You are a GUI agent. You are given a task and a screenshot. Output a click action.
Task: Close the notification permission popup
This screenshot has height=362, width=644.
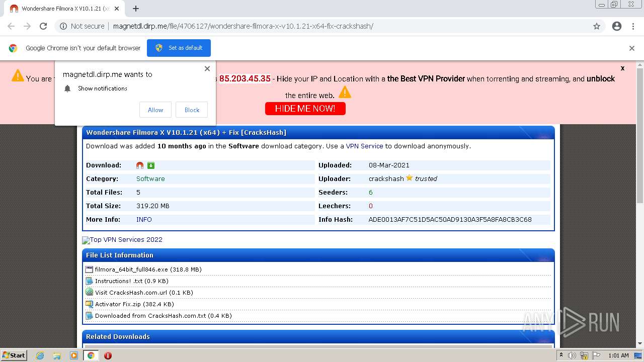click(207, 68)
